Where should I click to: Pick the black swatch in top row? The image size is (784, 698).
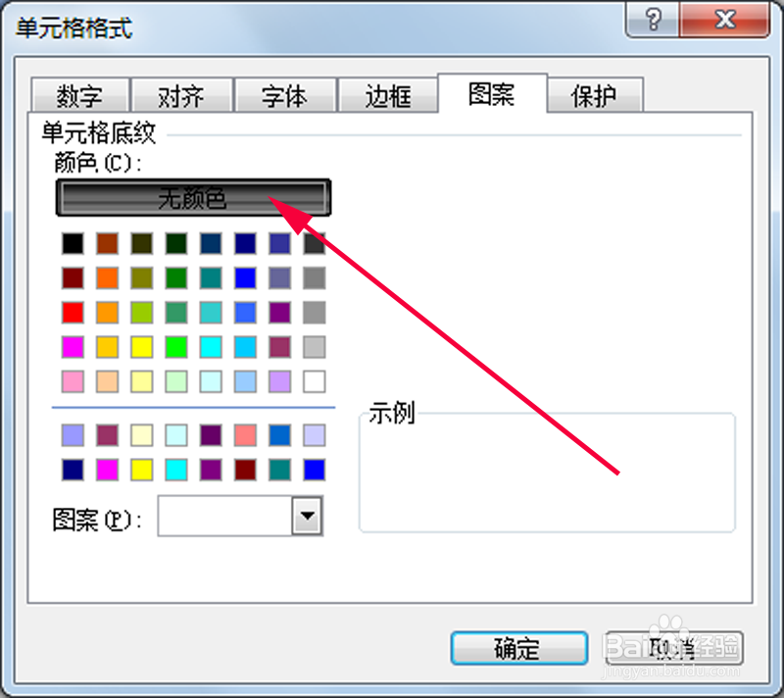73,243
